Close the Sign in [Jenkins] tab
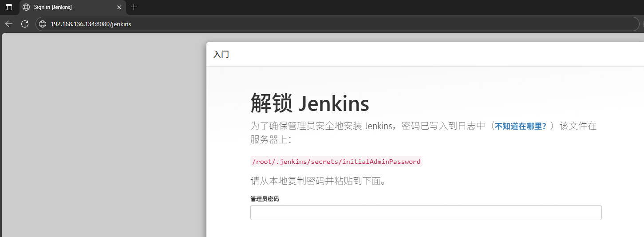Viewport: 644px width, 237px height. point(119,7)
